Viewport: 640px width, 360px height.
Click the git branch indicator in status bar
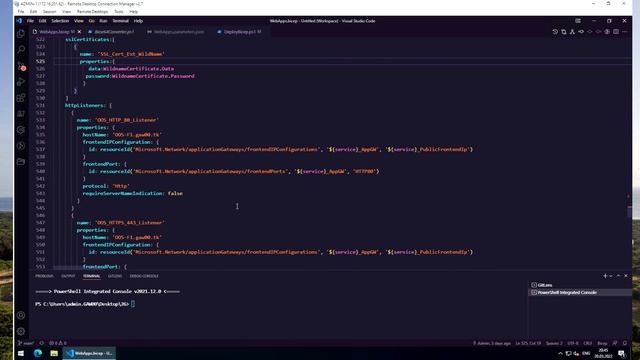point(27,343)
